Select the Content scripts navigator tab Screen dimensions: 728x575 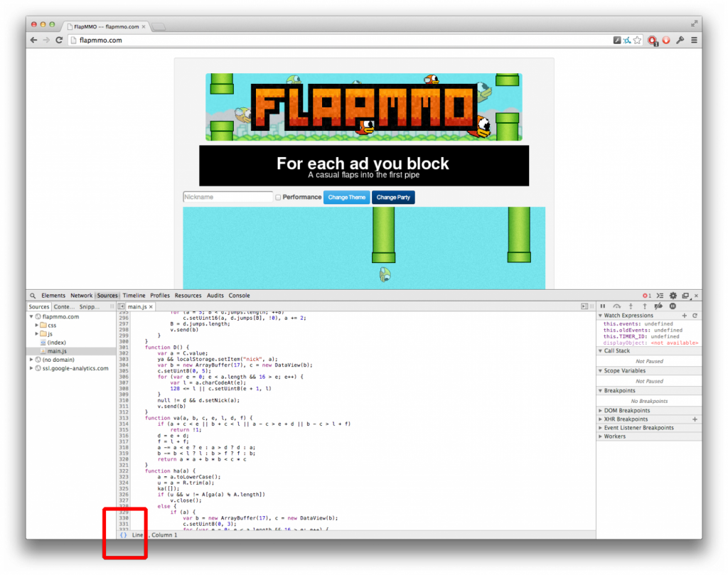point(63,307)
